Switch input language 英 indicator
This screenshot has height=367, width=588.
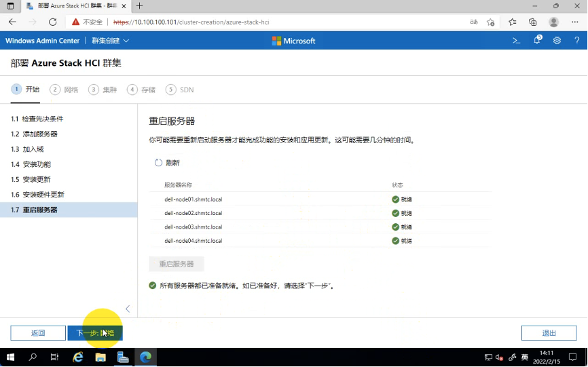pyautogui.click(x=525, y=358)
